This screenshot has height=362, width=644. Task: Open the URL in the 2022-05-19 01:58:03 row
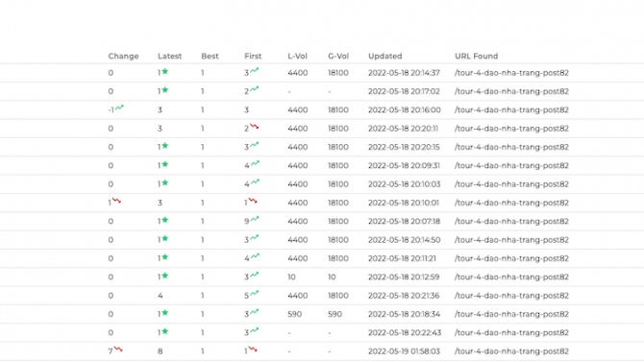pos(511,351)
